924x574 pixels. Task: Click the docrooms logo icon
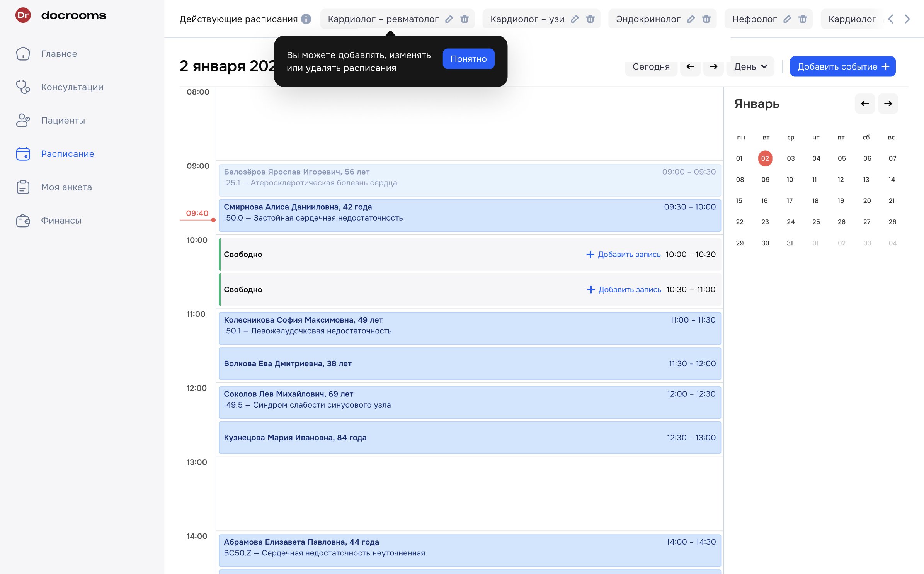[x=23, y=15]
